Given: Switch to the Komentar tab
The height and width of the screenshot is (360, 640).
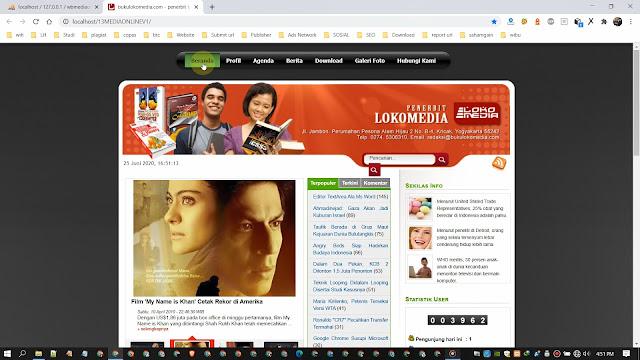Looking at the screenshot, I should pyautogui.click(x=375, y=183).
